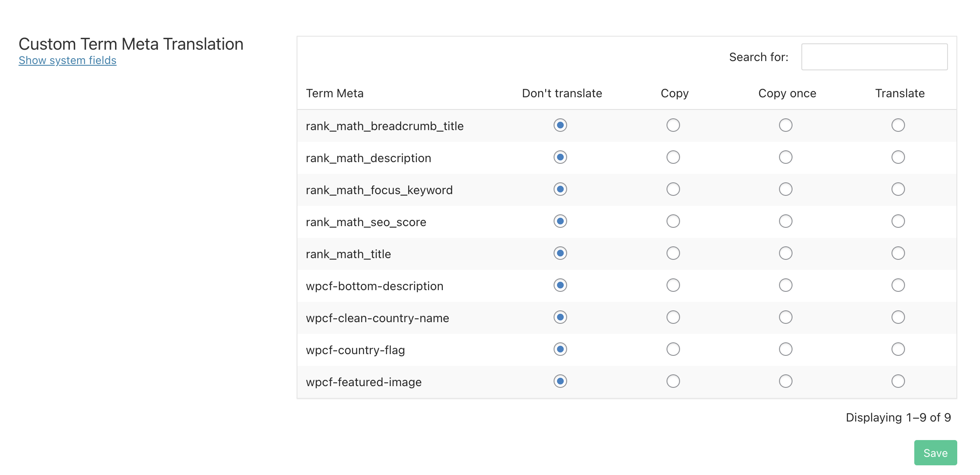Image resolution: width=980 pixels, height=475 pixels.
Task: Select Copy once for wpcf-clean-country-name
Action: pos(786,317)
